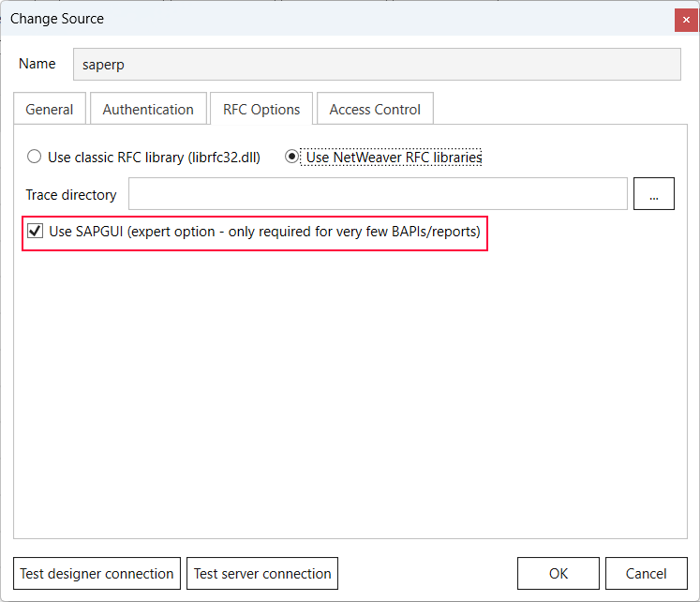
Task: Toggle the Use SAPGUI checkbox
Action: pyautogui.click(x=35, y=232)
